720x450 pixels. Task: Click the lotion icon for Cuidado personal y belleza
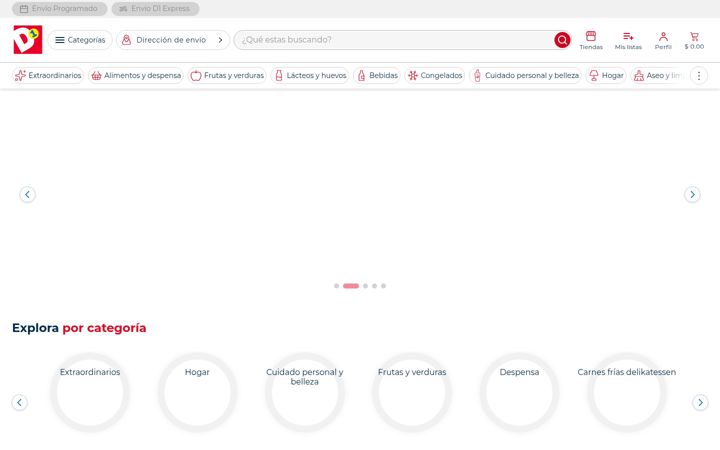(x=477, y=75)
